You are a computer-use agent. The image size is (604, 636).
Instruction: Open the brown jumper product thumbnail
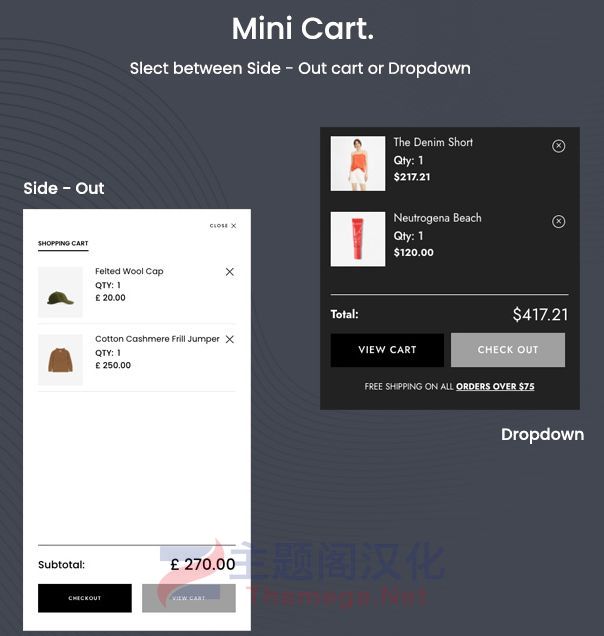(60, 359)
